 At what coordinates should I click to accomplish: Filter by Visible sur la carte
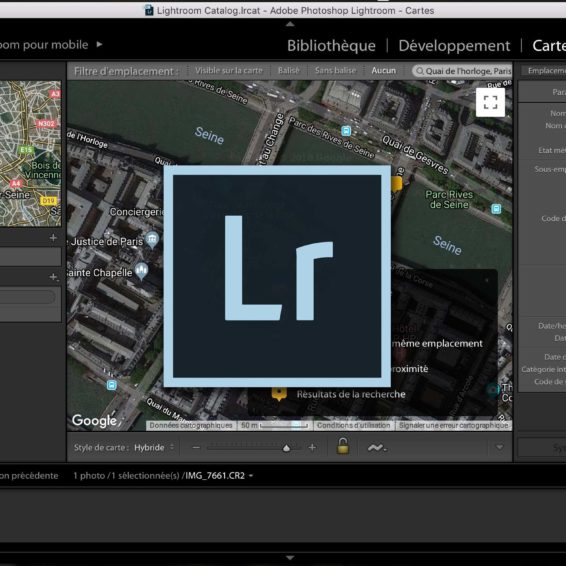228,71
